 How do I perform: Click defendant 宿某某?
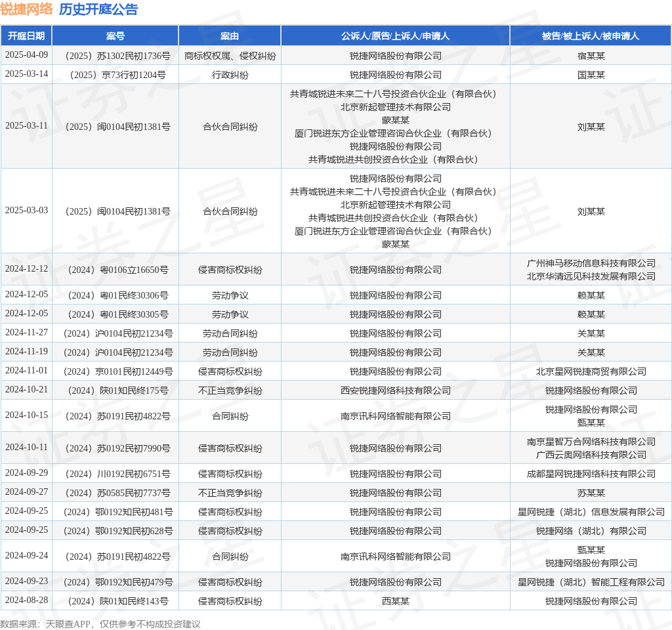pos(591,56)
